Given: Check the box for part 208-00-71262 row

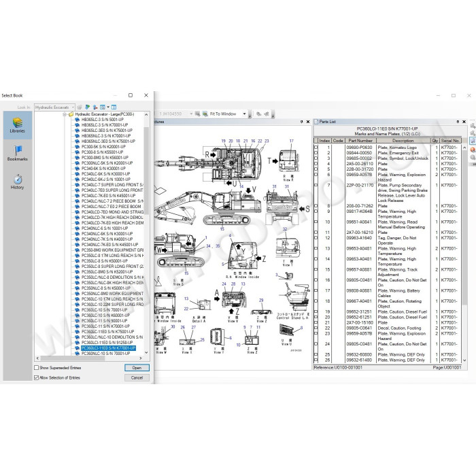Looking at the screenshot, I should (x=316, y=206).
